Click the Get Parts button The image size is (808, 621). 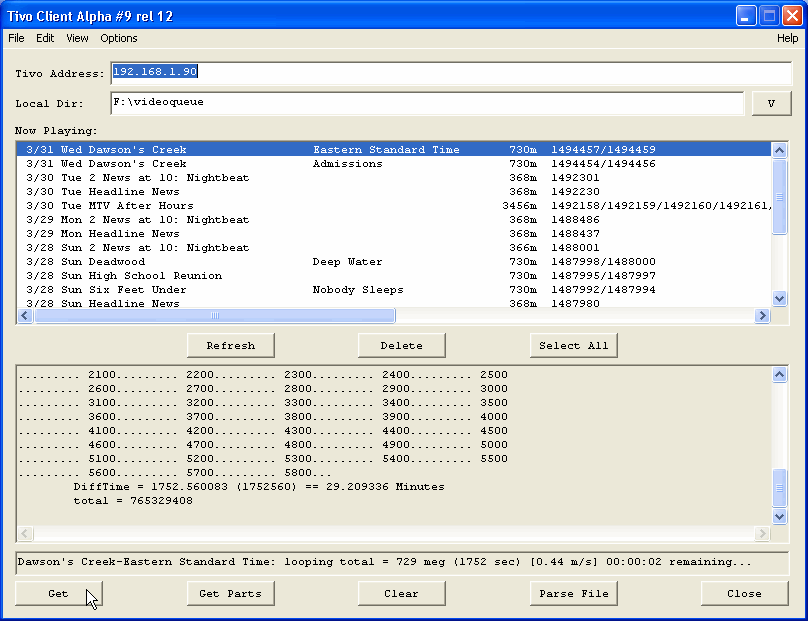[x=230, y=593]
